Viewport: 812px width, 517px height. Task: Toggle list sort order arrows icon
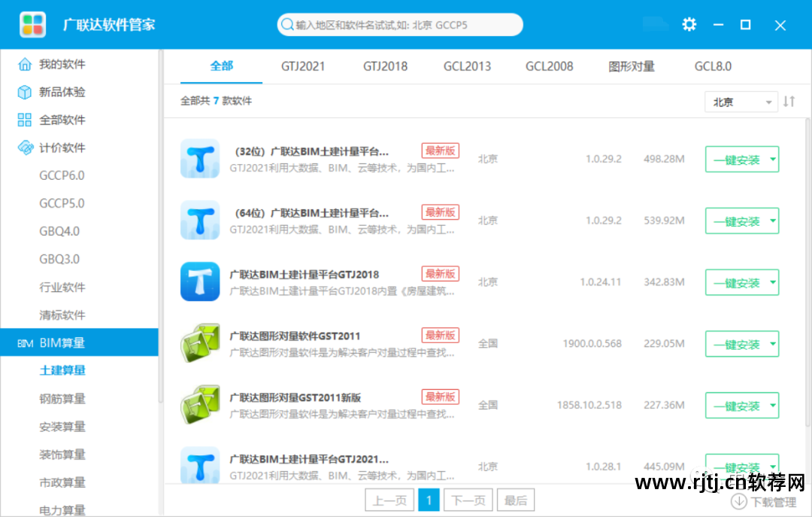789,101
